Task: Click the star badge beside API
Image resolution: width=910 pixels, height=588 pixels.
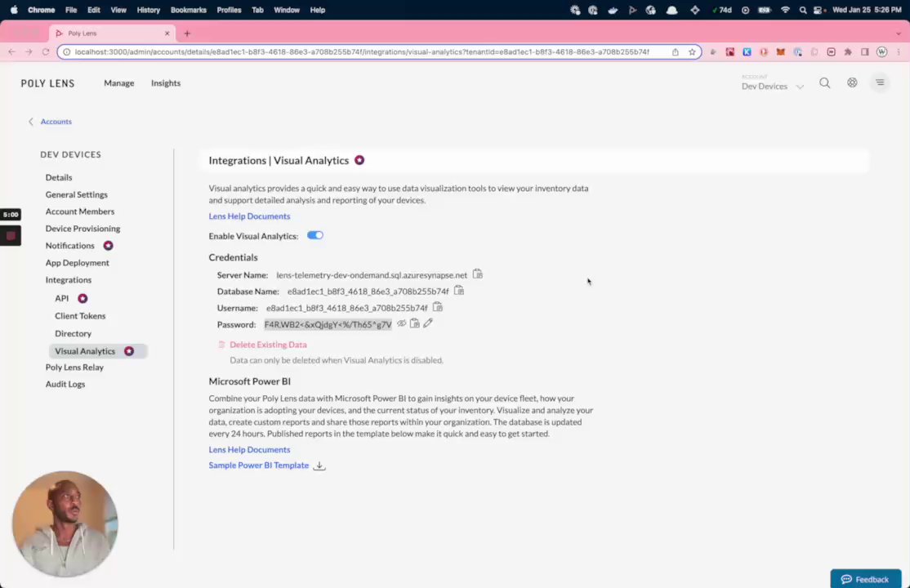Action: (x=83, y=298)
